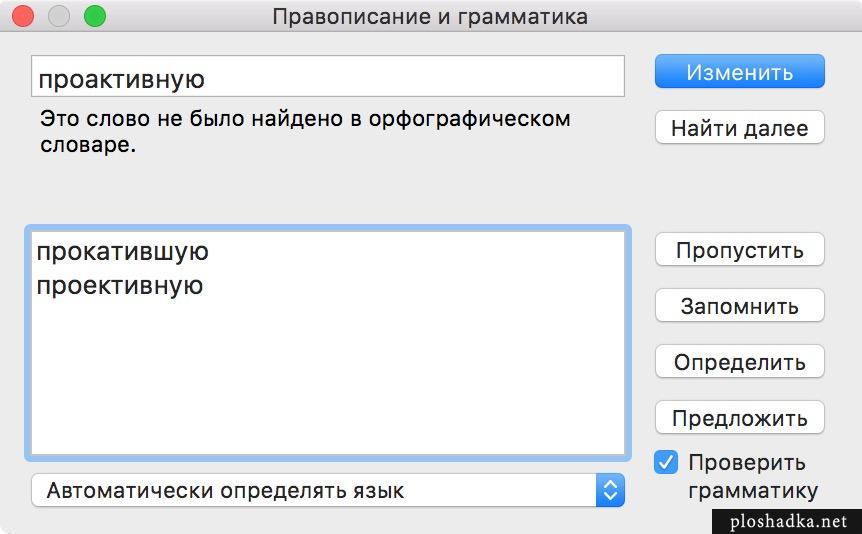This screenshot has width=862, height=534.
Task: Look up the word with Определить button
Action: click(x=739, y=362)
